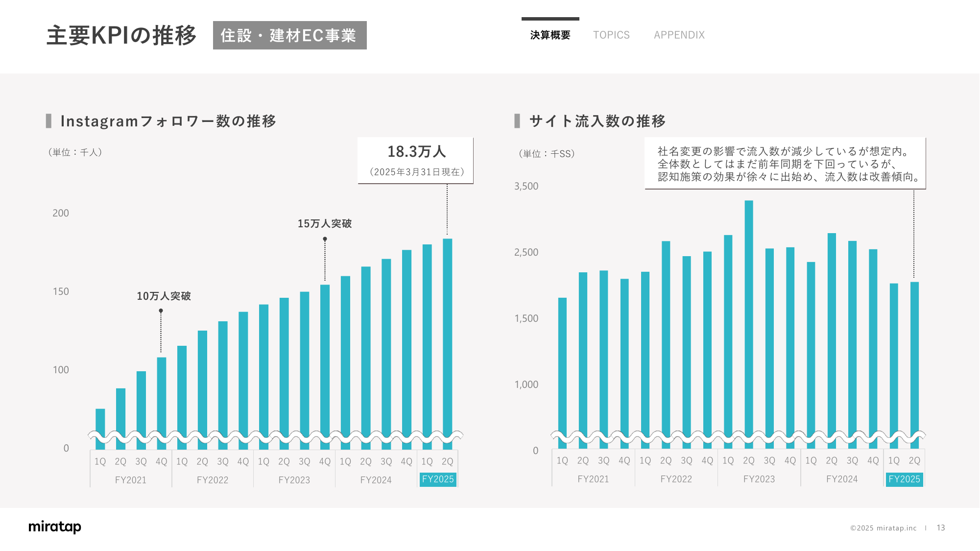The image size is (980, 551).
Task: Click the Instagramフォロワー数の推移 heading
Action: pos(168,121)
